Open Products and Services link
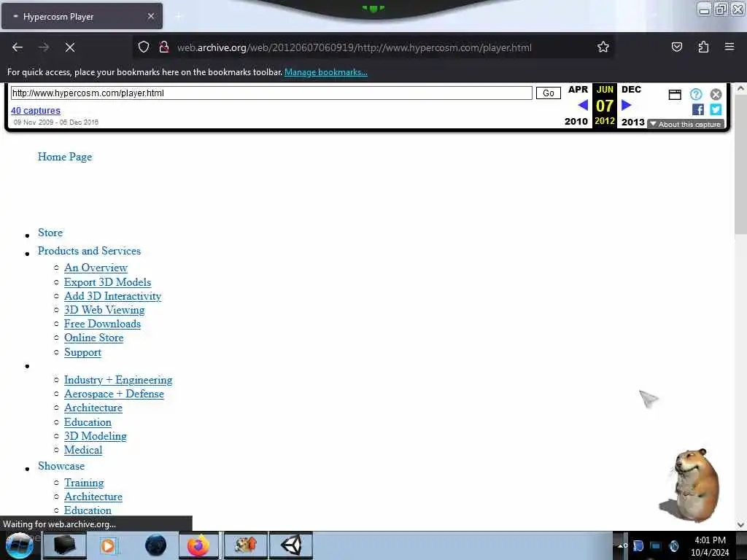The height and width of the screenshot is (560, 747). (90, 251)
